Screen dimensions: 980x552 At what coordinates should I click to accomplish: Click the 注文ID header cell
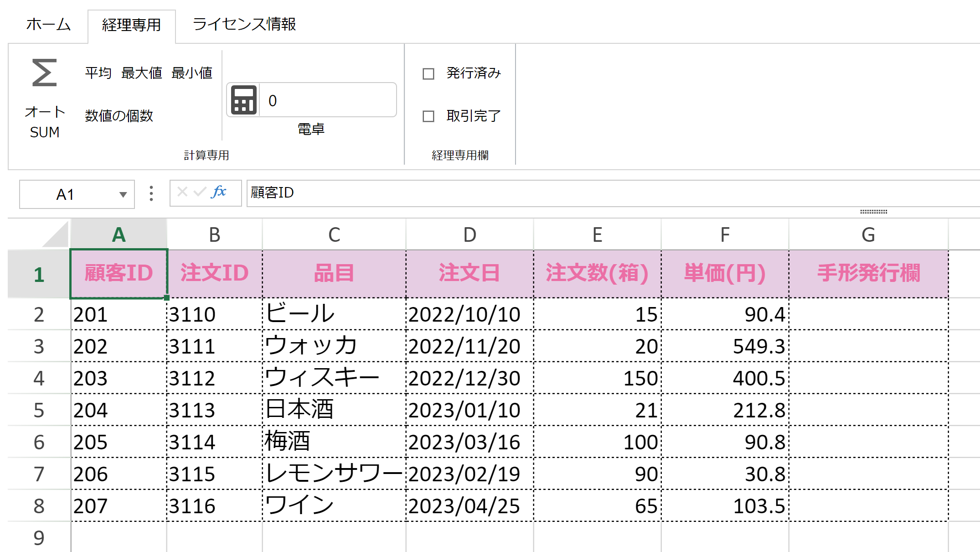coord(215,274)
